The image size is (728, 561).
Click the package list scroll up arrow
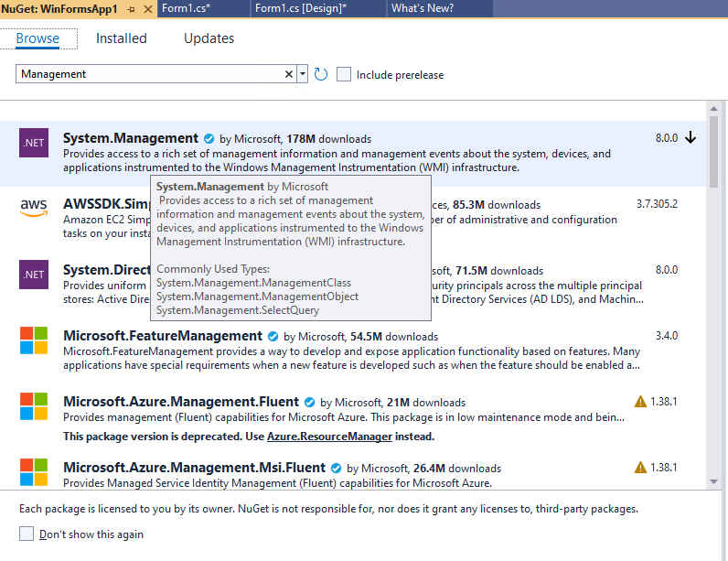(x=713, y=109)
